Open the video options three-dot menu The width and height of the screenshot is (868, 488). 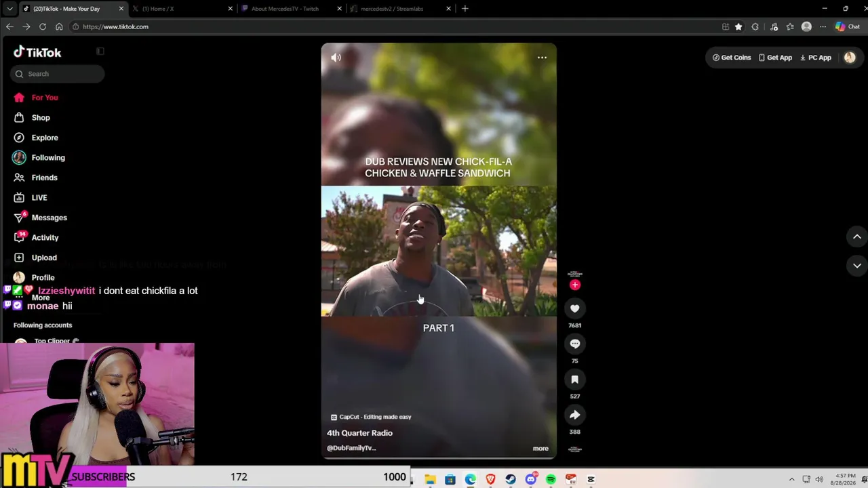tap(542, 58)
